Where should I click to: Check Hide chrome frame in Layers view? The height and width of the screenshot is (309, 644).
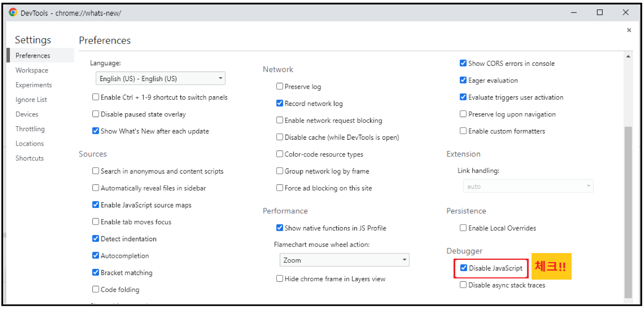pyautogui.click(x=280, y=279)
